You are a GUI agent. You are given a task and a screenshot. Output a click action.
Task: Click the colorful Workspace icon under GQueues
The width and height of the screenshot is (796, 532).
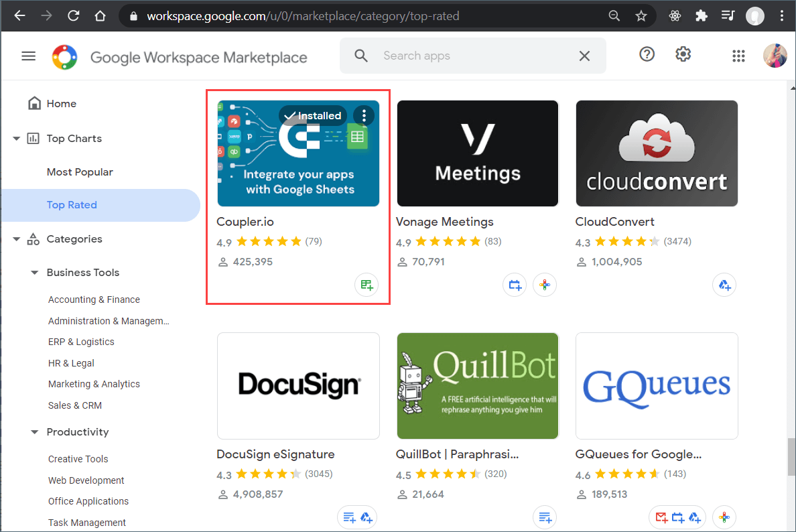[724, 517]
